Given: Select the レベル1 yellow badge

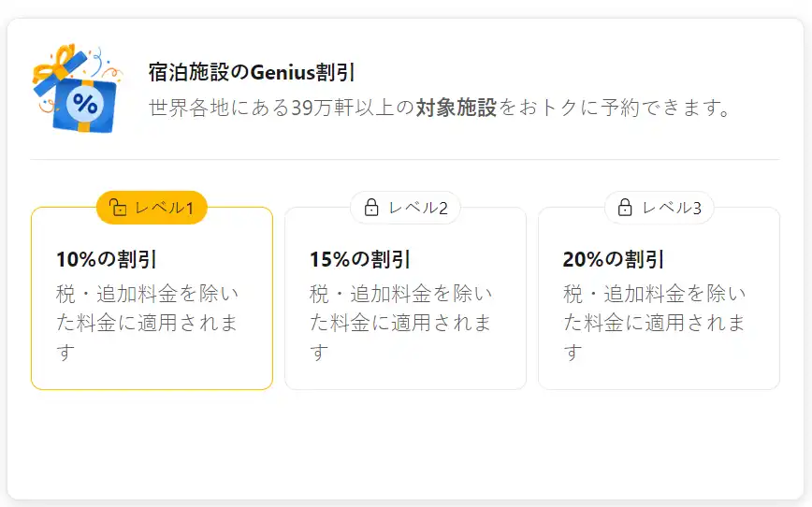Looking at the screenshot, I should point(152,208).
